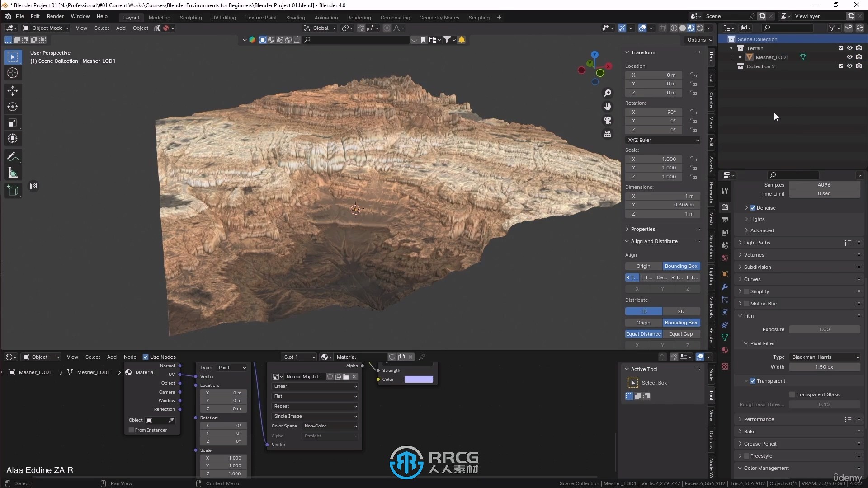Toggle camera view gizmo
Viewport: 868px width, 488px height.
click(608, 120)
